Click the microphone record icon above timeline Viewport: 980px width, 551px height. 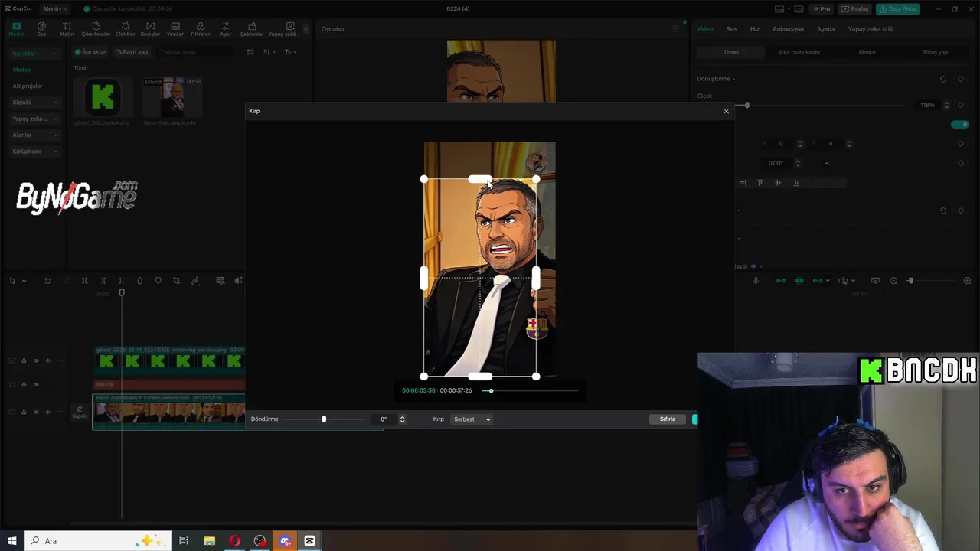click(756, 281)
